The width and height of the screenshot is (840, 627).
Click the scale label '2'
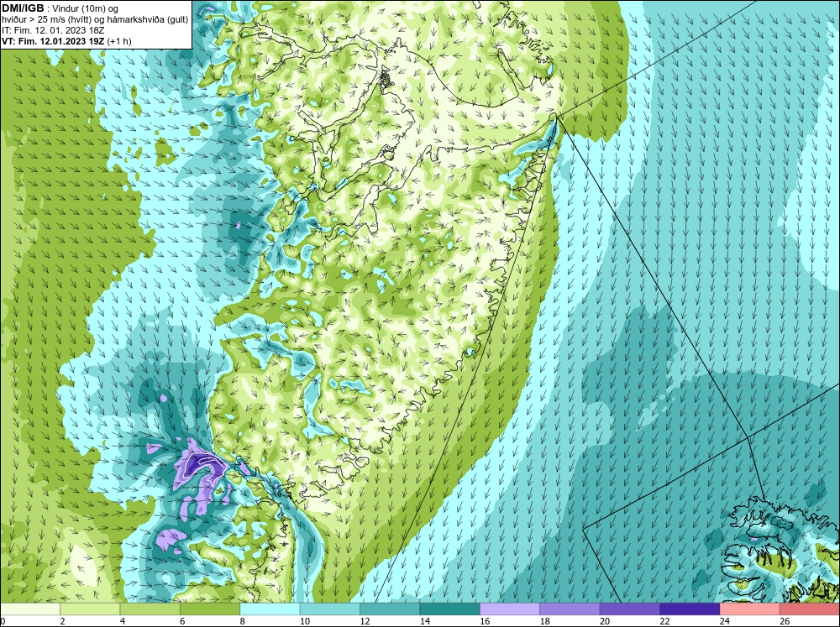63,621
